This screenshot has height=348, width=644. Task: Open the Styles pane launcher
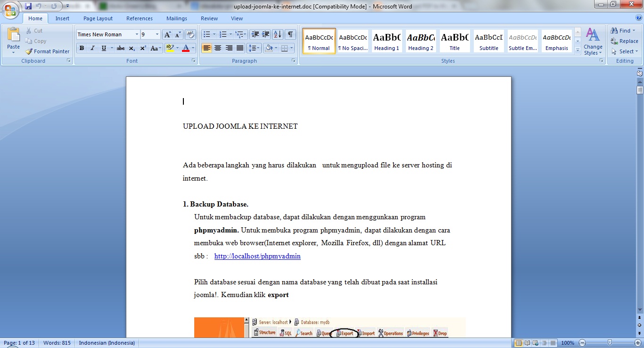pos(601,61)
